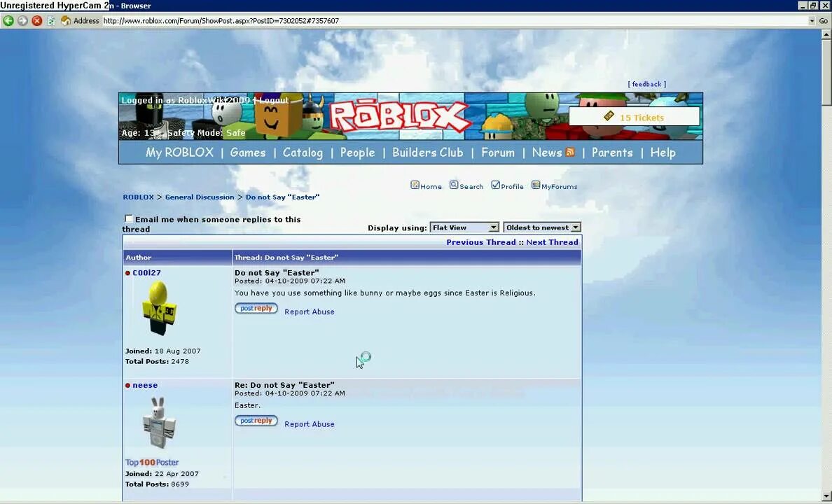This screenshot has width=832, height=504.
Task: Open My ROBLOX in the navigation bar
Action: point(179,153)
